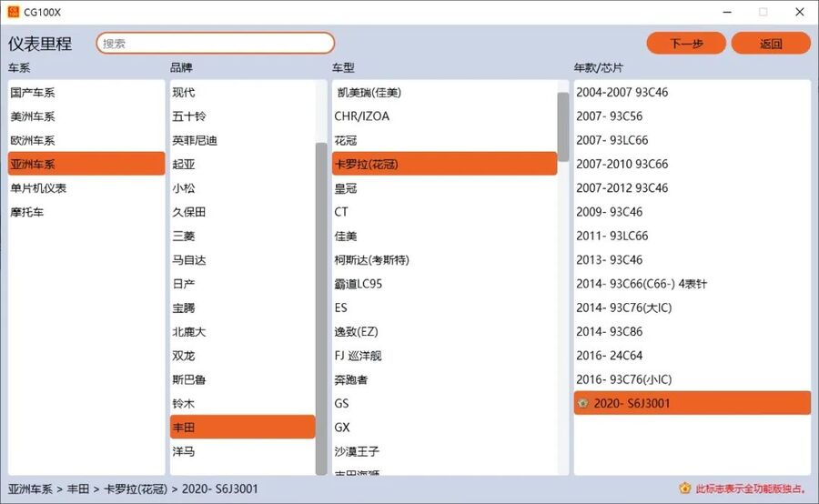This screenshot has width=819, height=504.
Task: Select model GS
Action: click(x=444, y=403)
